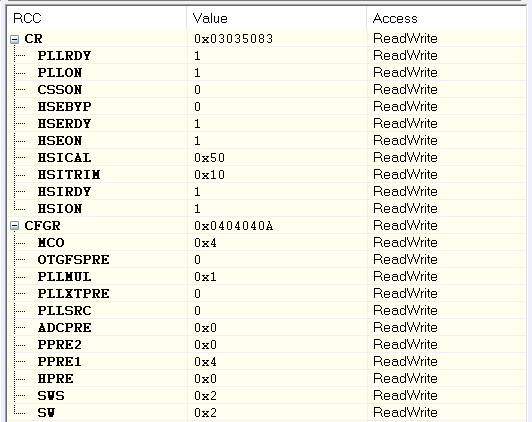The height and width of the screenshot is (422, 532).
Task: Click the RCC column header
Action: [x=27, y=18]
